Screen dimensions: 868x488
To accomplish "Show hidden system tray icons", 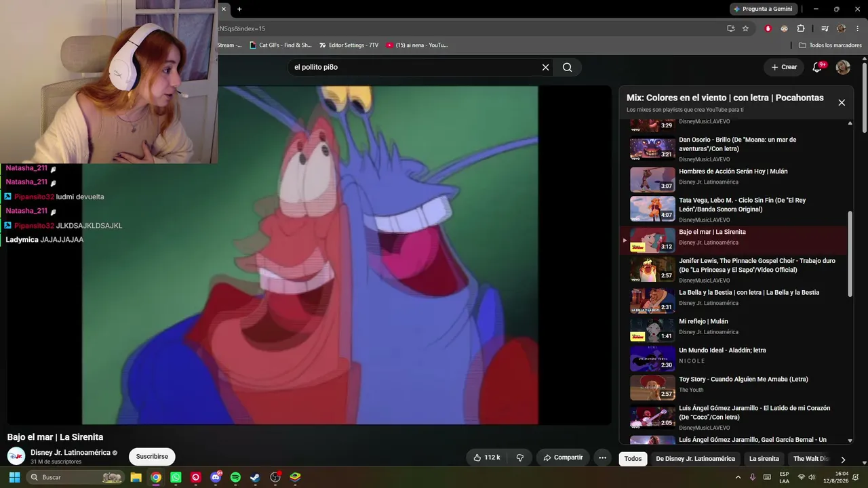I will coord(738,477).
